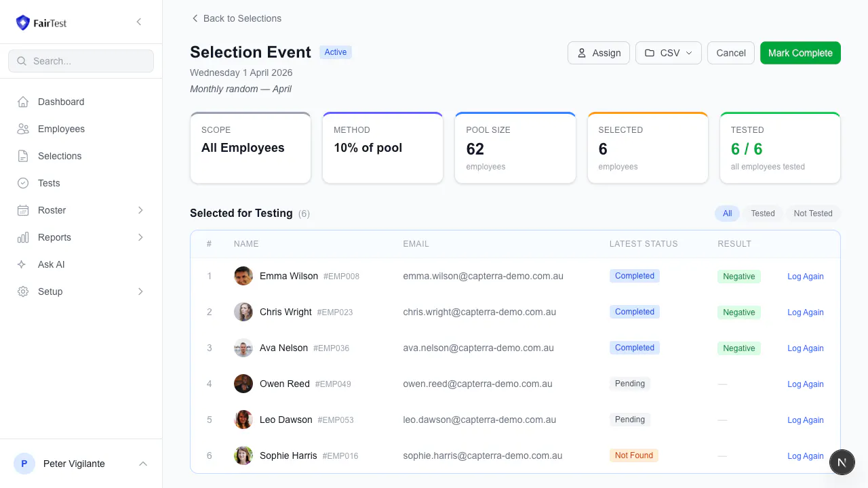Open Reports using the bar chart icon
This screenshot has height=488, width=868.
tap(23, 237)
